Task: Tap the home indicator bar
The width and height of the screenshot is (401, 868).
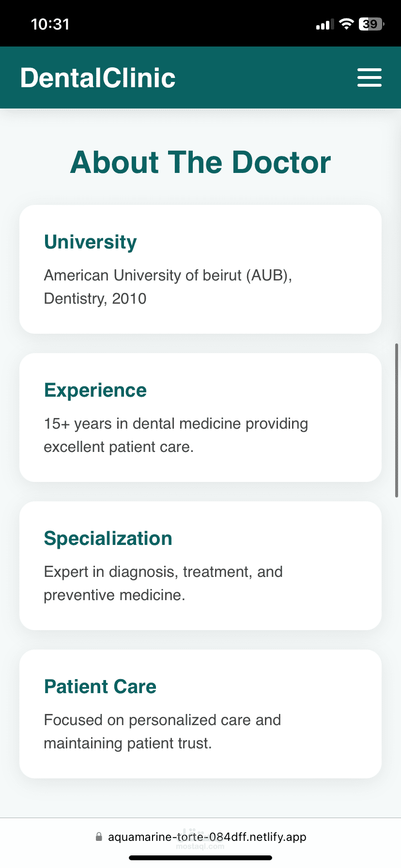Action: tap(200, 858)
